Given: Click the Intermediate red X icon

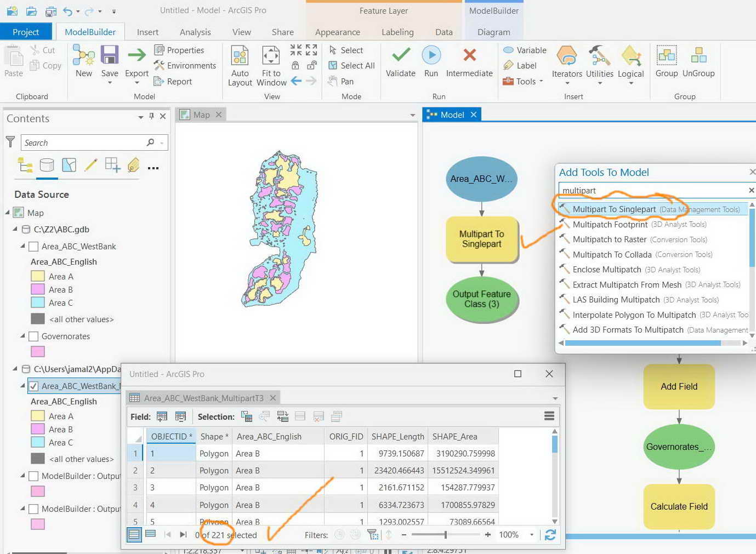Looking at the screenshot, I should 469,55.
